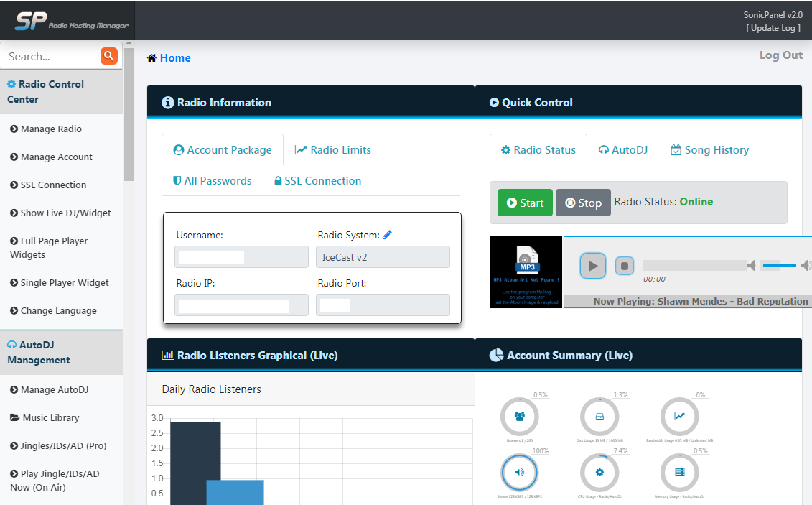The width and height of the screenshot is (812, 505).
Task: Click the Bandwidth Usage gauge chart icon
Action: (x=679, y=416)
